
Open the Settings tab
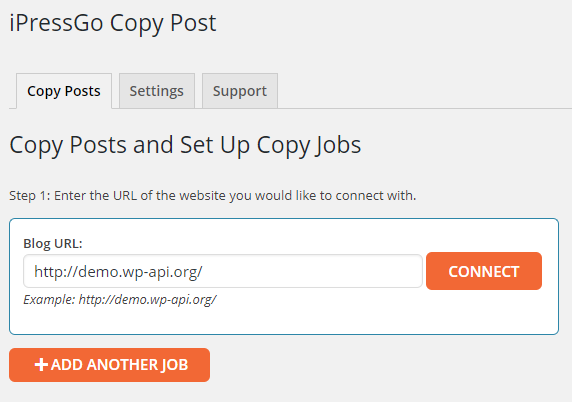(156, 91)
